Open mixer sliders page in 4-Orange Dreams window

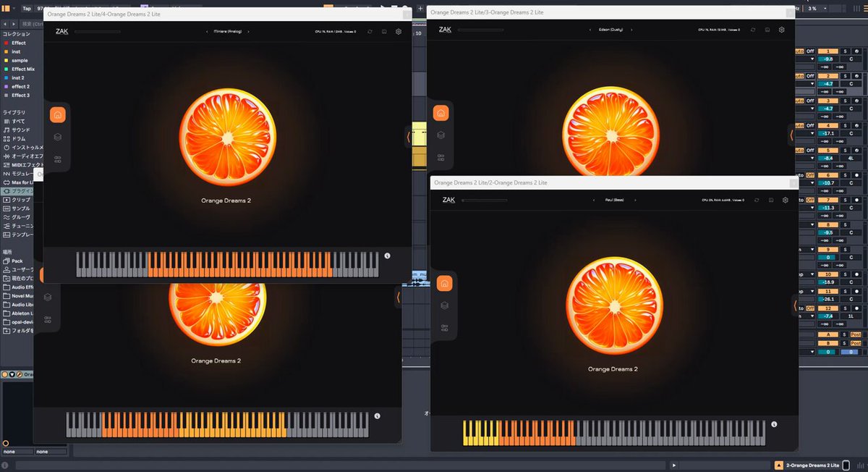58,159
